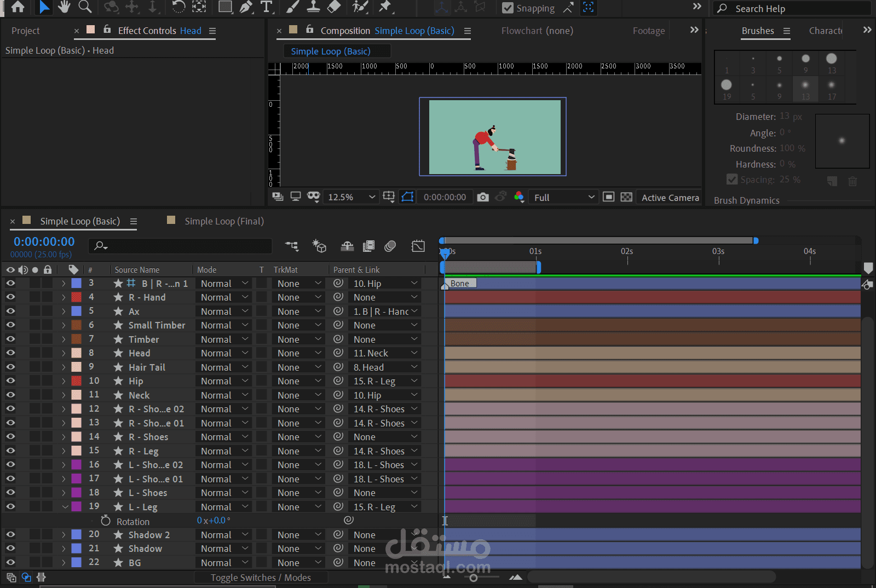Image resolution: width=876 pixels, height=588 pixels.
Task: Select the Hand tool
Action: (64, 7)
